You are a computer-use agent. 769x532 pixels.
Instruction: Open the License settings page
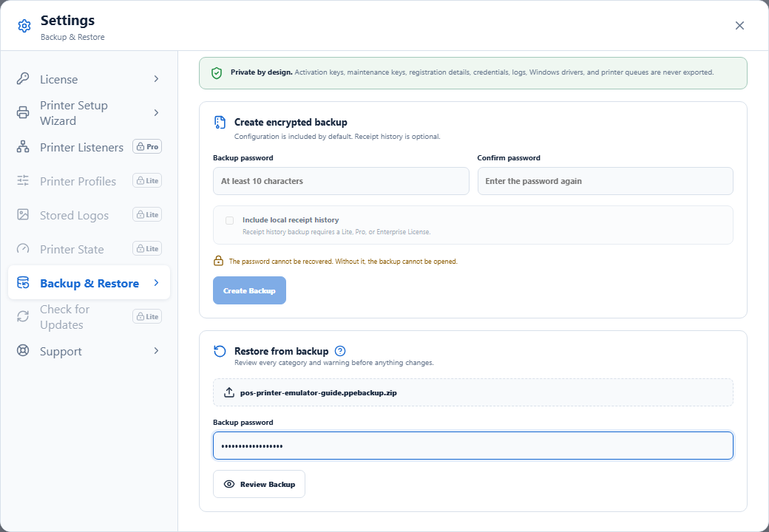point(89,79)
